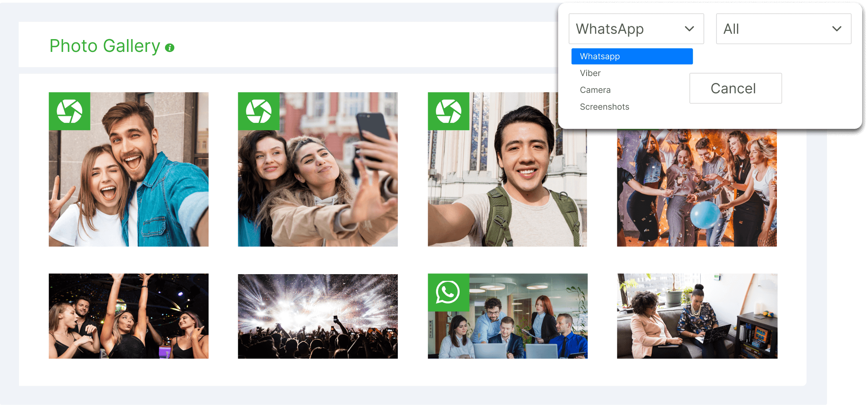Choose Screenshots from the source list
Image resolution: width=868 pixels, height=405 pixels.
click(x=605, y=107)
